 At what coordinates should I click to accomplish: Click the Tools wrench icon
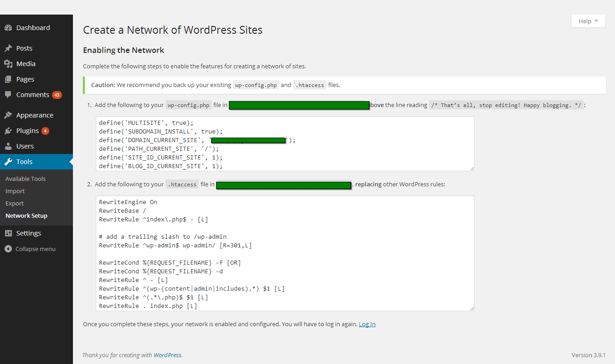point(8,162)
